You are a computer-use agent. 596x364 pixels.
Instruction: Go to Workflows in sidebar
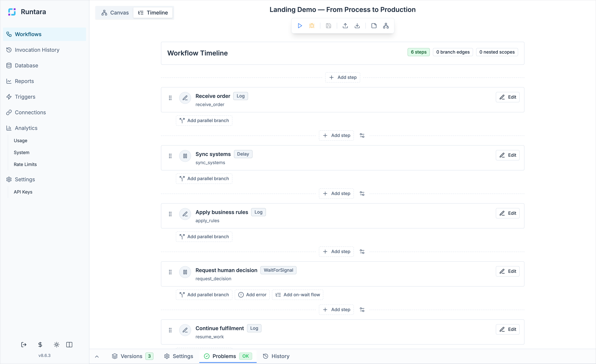45,34
